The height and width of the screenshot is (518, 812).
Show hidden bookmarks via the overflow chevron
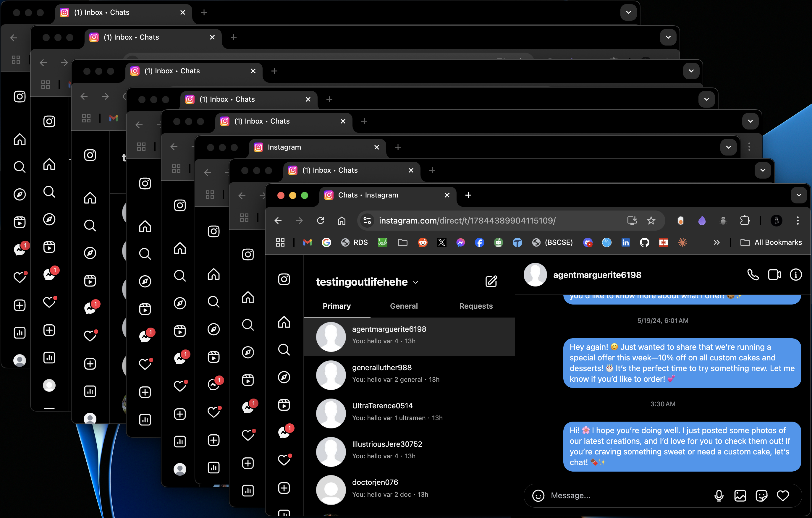tap(716, 242)
